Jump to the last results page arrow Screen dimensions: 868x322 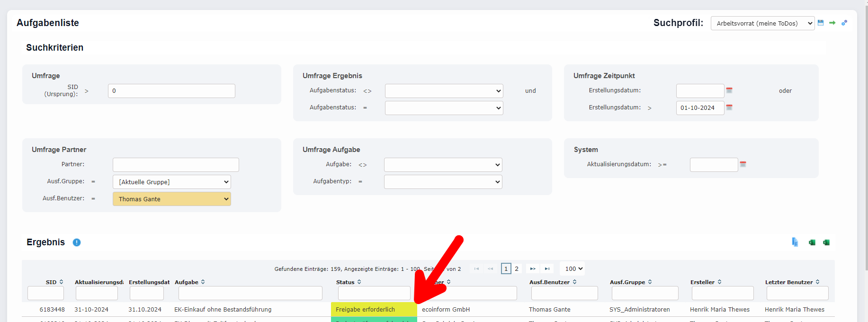point(547,268)
